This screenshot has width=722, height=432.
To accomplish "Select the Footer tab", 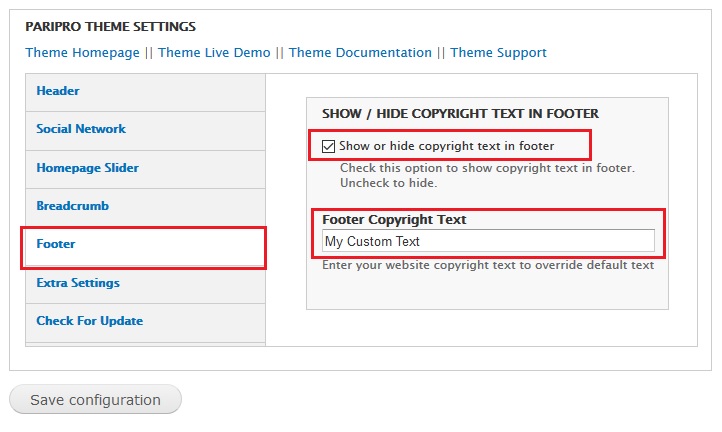I will pos(56,244).
